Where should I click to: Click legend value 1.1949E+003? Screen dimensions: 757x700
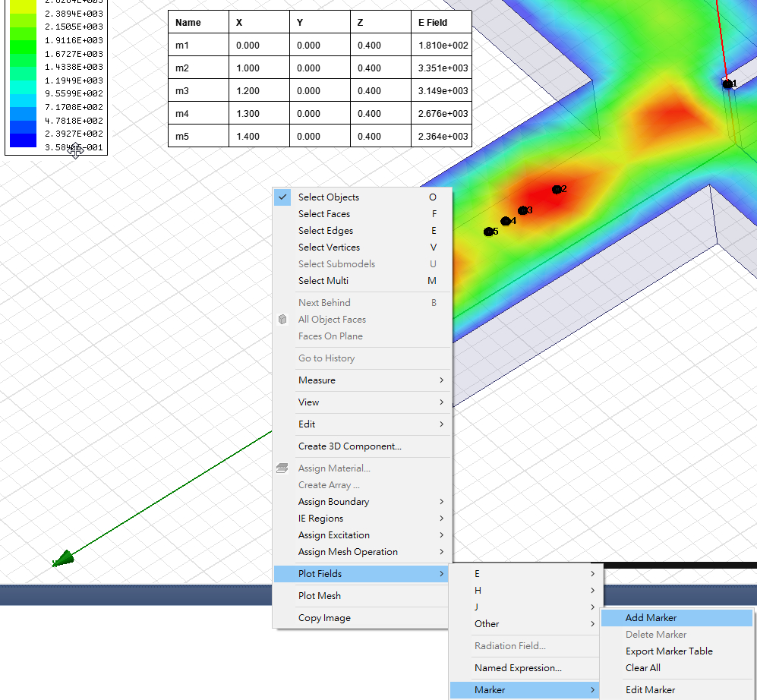[74, 80]
